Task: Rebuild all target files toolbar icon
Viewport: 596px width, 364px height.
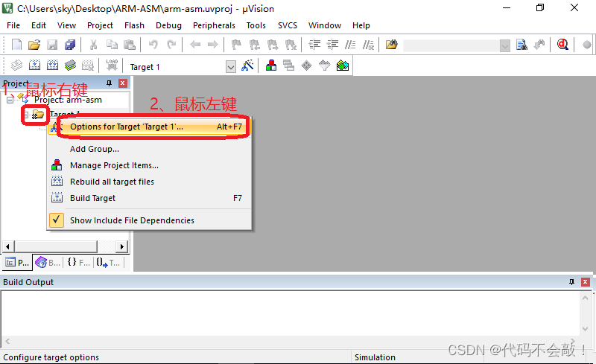Action: [52, 66]
